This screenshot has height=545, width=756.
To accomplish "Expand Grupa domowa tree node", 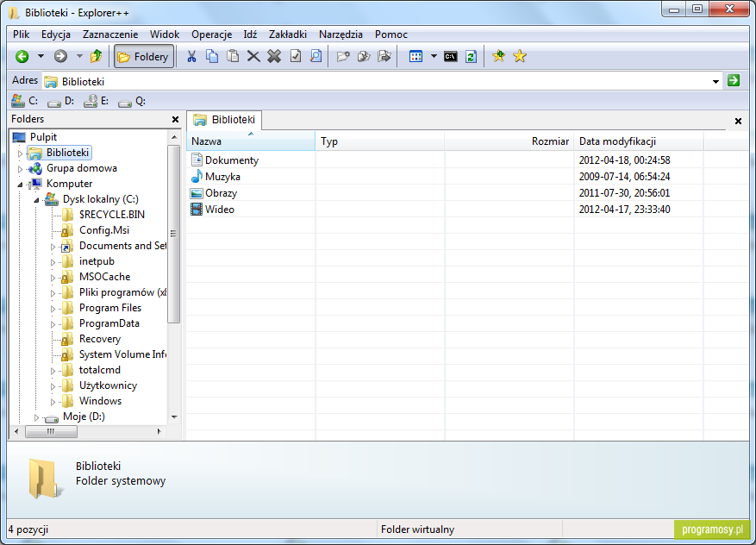I will (x=20, y=169).
